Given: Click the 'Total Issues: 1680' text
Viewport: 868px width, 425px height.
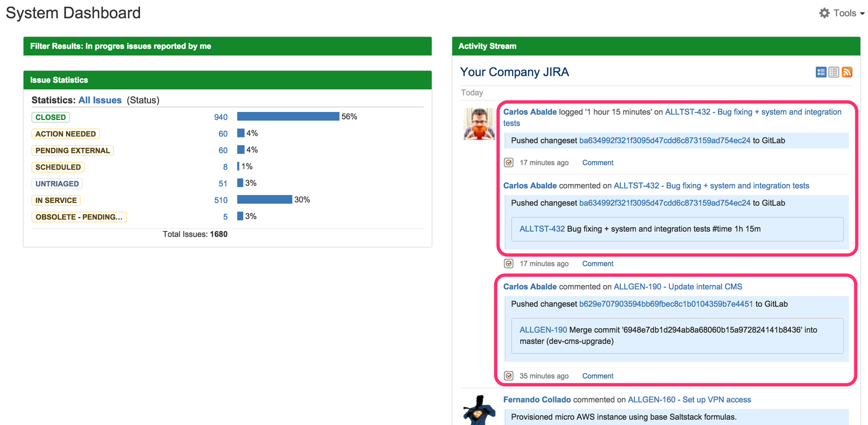Looking at the screenshot, I should 195,234.
